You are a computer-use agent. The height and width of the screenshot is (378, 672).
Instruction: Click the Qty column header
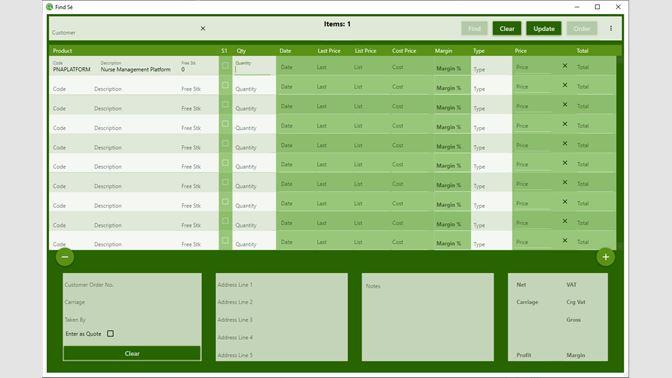tap(241, 51)
